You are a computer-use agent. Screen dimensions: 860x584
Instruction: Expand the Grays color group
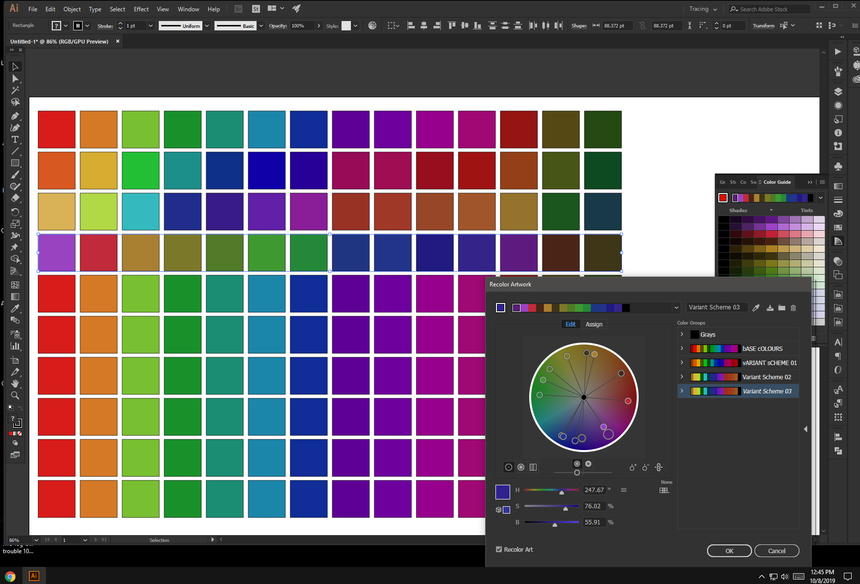pos(682,334)
